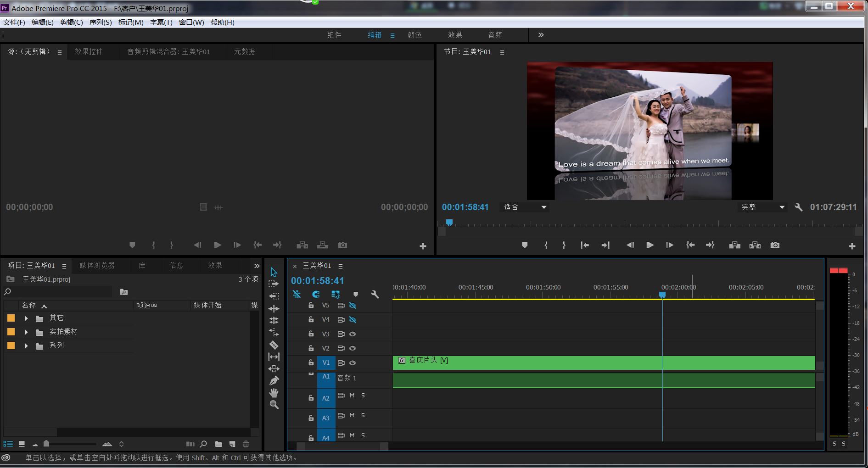
Task: Toggle V4 track output eye
Action: point(353,320)
